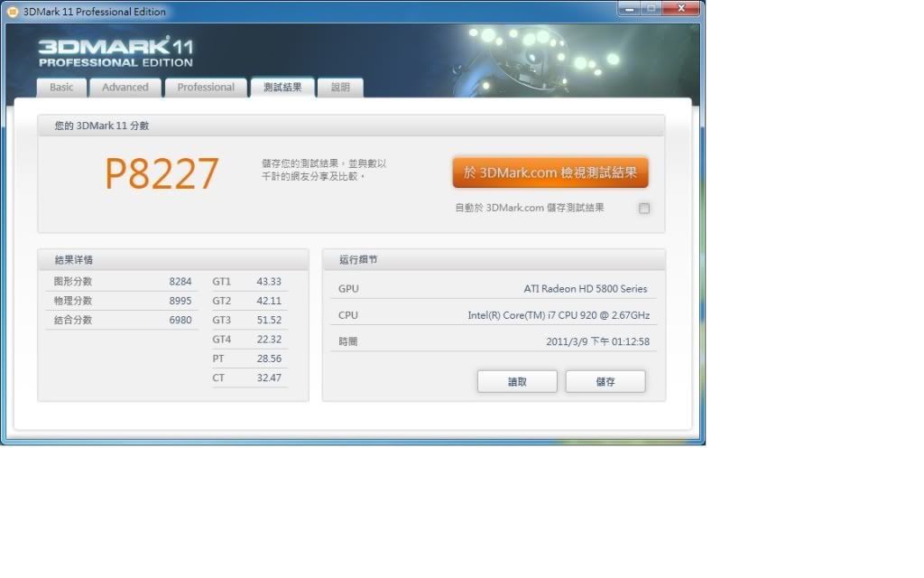Image resolution: width=924 pixels, height=578 pixels.
Task: Click the 圖形分數 label
Action: (x=73, y=282)
